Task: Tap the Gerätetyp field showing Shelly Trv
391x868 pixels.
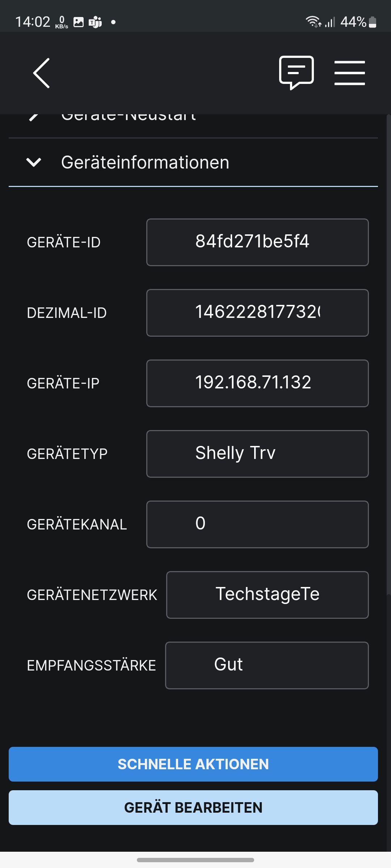Action: pyautogui.click(x=257, y=454)
